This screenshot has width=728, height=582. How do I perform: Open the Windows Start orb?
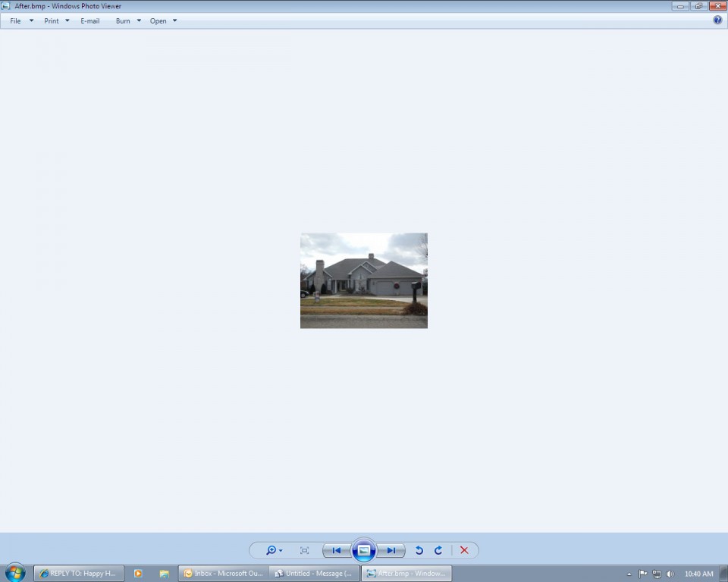pyautogui.click(x=14, y=573)
